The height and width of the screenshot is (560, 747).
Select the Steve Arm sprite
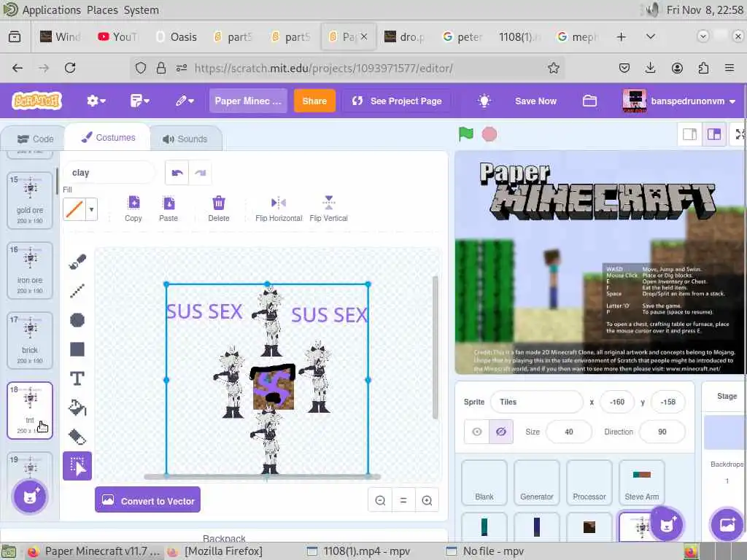tap(642, 483)
